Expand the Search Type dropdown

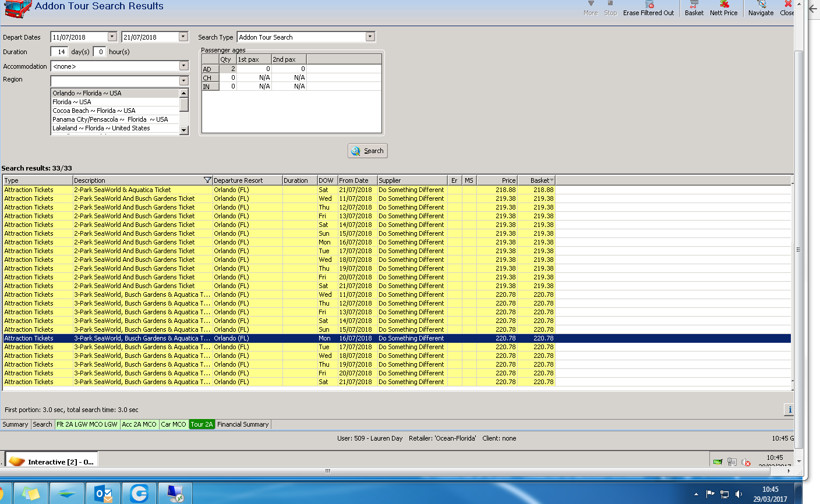point(370,37)
